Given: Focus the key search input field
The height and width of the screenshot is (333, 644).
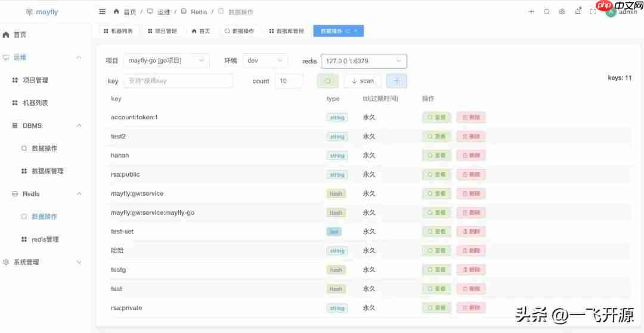Looking at the screenshot, I should pos(178,81).
